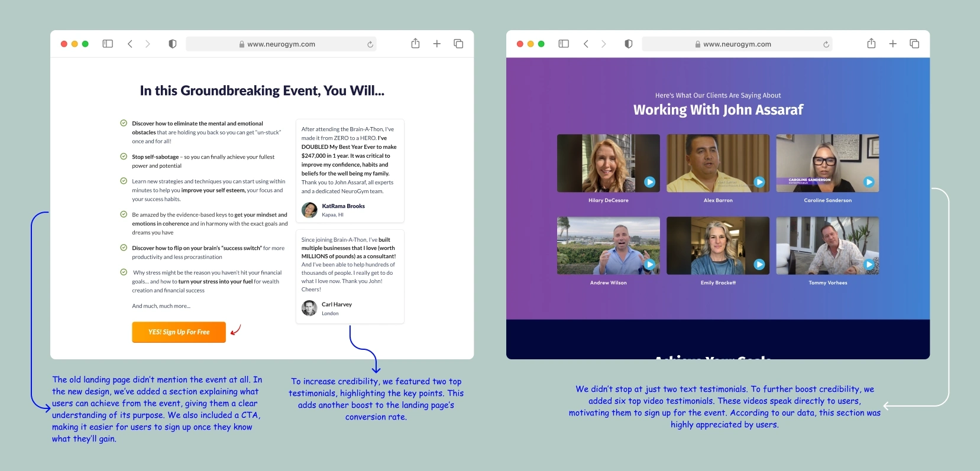Image resolution: width=980 pixels, height=471 pixels.
Task: Play Tommy Vorhees testimonial video
Action: pos(869,264)
